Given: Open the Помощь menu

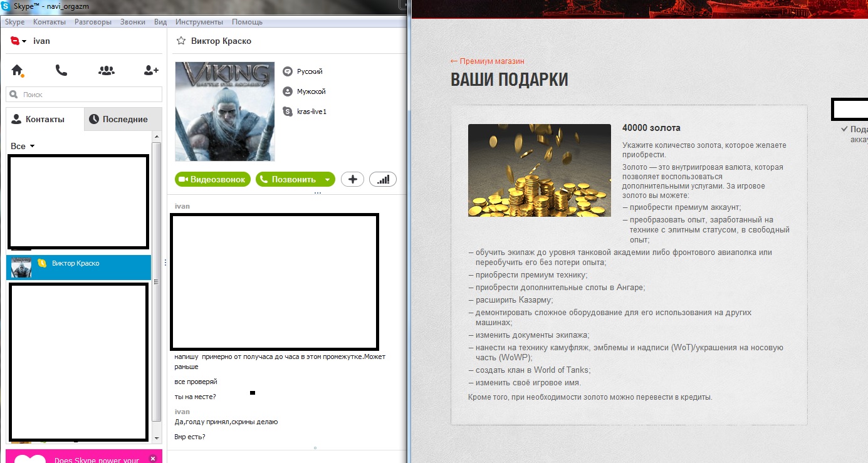Looking at the screenshot, I should coord(247,22).
